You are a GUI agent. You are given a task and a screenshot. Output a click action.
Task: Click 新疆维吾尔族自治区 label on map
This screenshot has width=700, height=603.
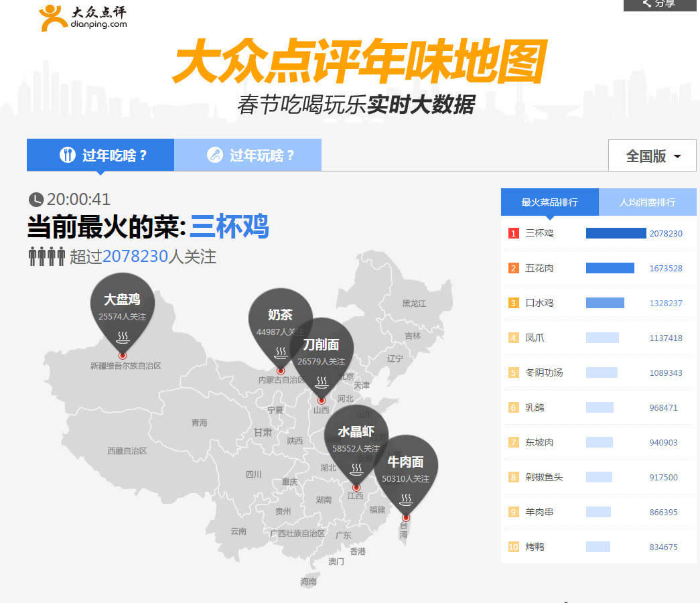coord(125,366)
